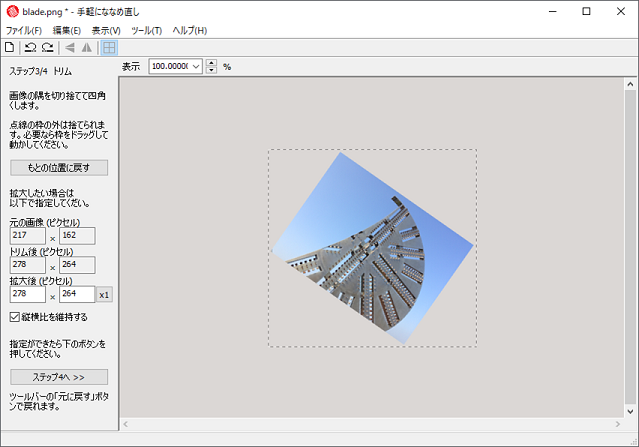
Task: Open the ツール(T) menu
Action: click(146, 30)
